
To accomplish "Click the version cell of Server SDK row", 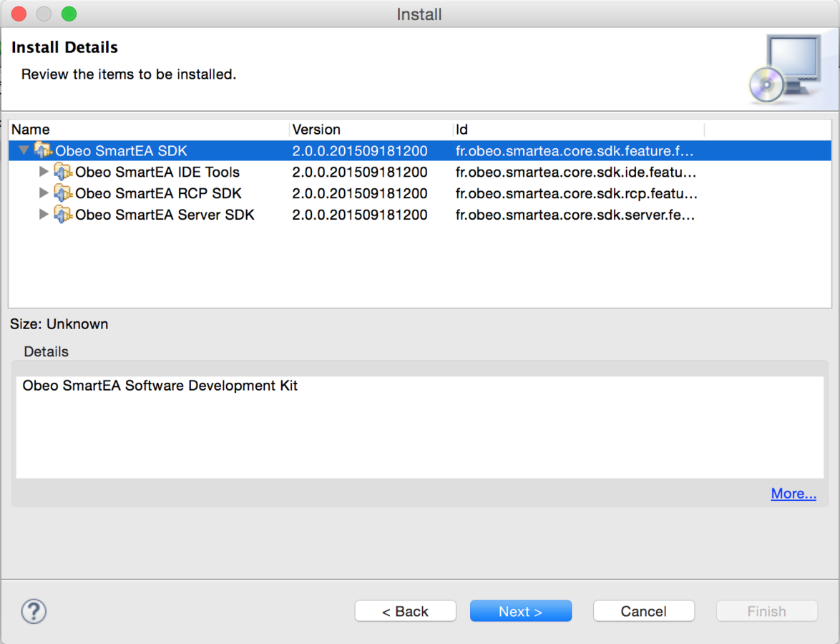I will point(359,215).
